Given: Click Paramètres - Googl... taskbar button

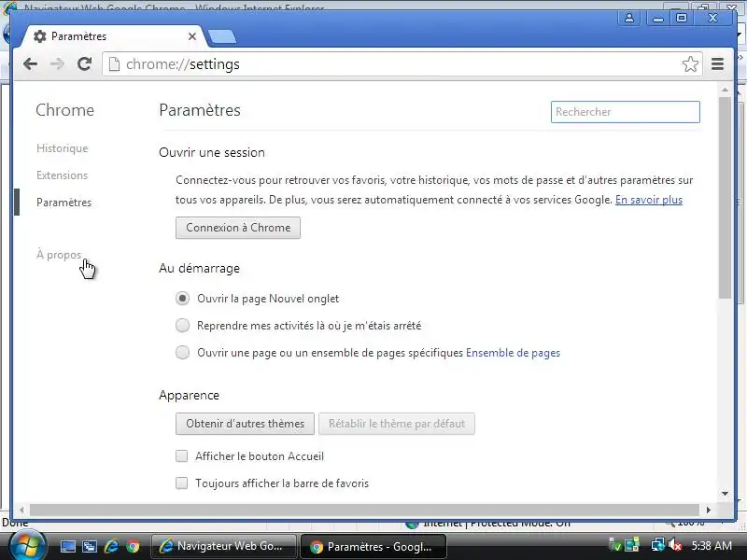Looking at the screenshot, I should (x=373, y=546).
